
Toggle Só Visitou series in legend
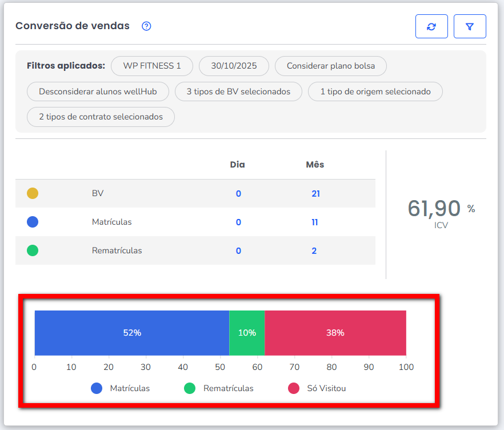point(317,388)
